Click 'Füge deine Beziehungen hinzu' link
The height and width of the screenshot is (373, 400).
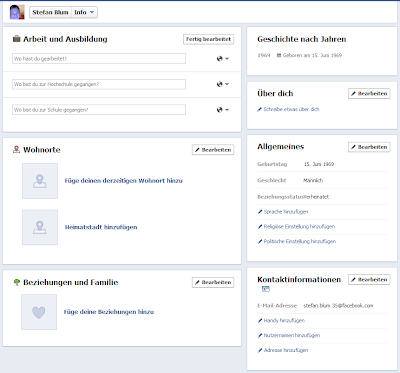pyautogui.click(x=109, y=312)
